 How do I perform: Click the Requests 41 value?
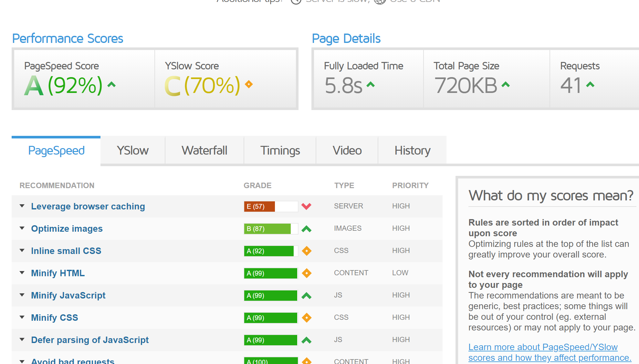click(x=571, y=86)
